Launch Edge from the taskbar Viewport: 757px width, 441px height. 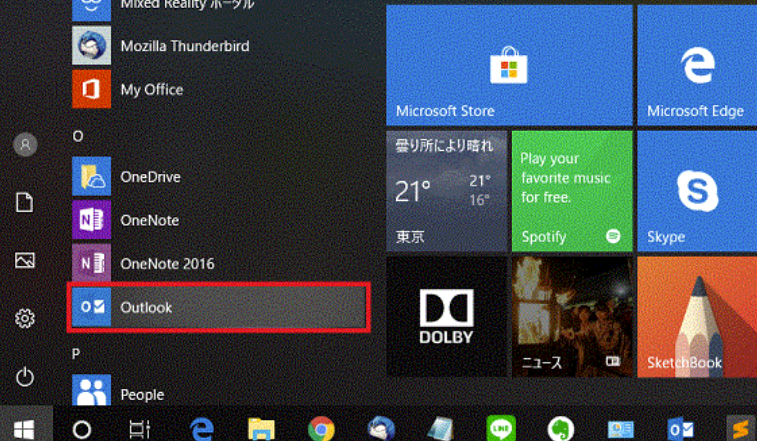click(x=201, y=428)
